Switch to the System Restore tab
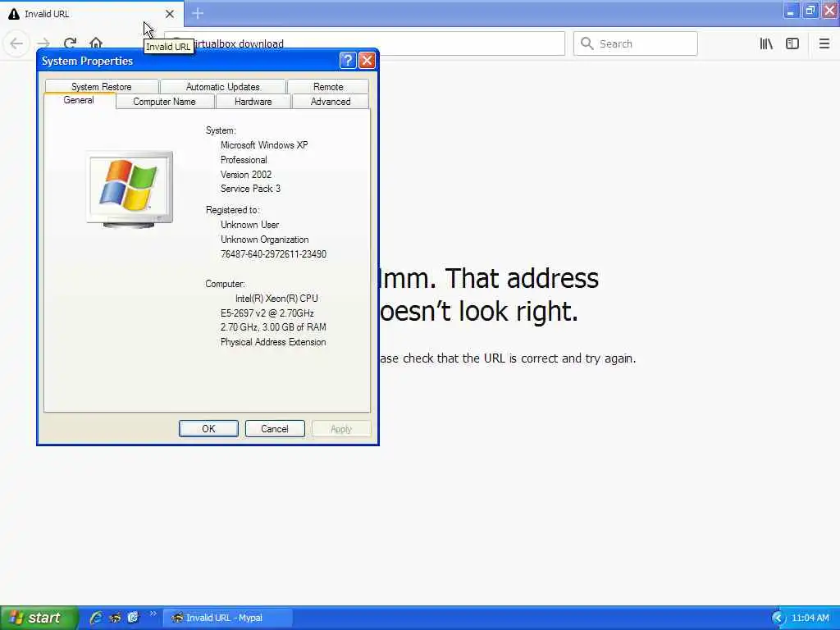 (101, 87)
